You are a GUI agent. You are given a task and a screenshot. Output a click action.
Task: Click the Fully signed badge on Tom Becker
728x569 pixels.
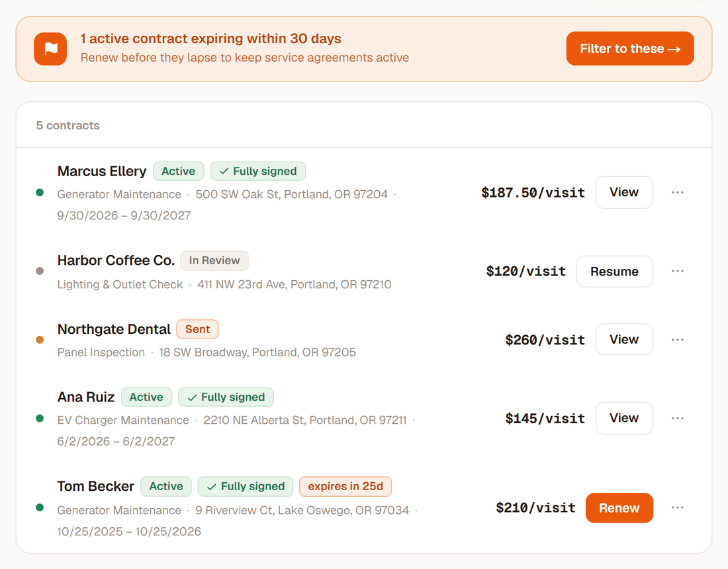click(245, 486)
